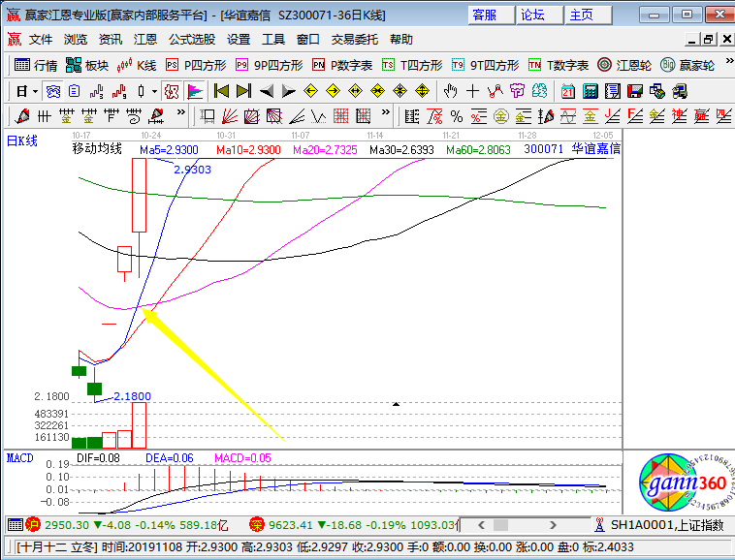Image resolution: width=735 pixels, height=560 pixels.
Task: Open the 行情 quotes view
Action: tap(35, 65)
